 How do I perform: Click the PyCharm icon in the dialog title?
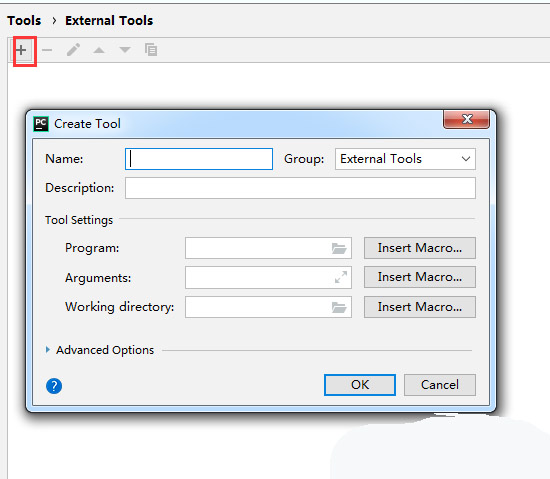(41, 124)
